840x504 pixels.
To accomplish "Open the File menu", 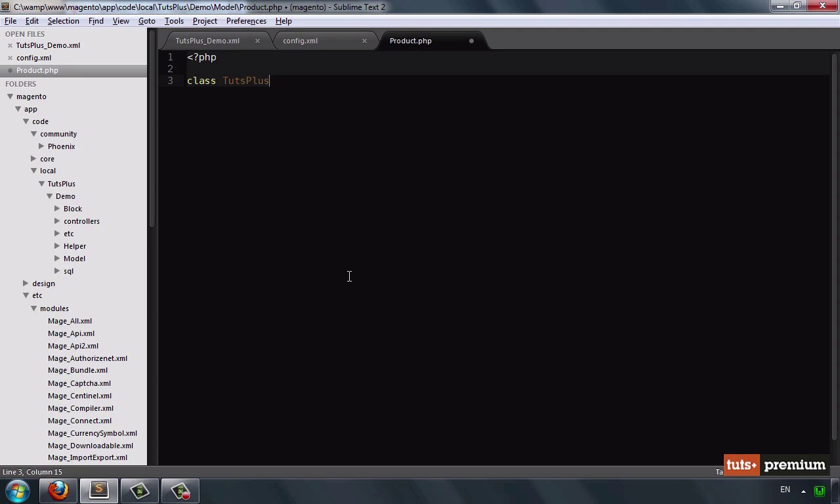I will point(10,21).
